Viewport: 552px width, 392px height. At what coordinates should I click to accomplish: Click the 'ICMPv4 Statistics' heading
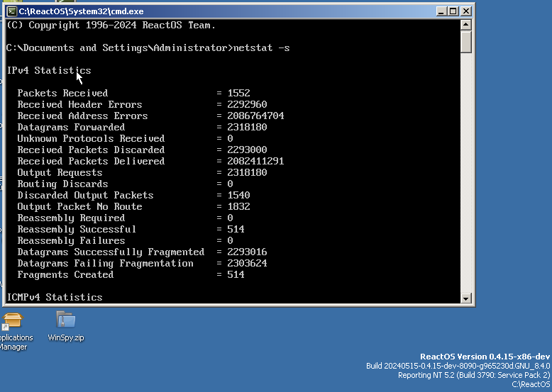click(55, 297)
